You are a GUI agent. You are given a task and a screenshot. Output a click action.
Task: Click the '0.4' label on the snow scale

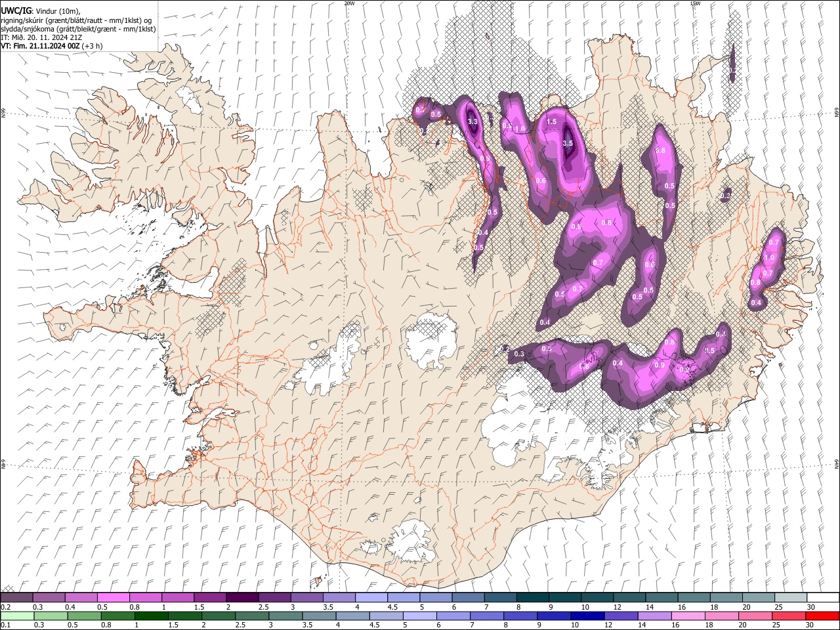70,607
